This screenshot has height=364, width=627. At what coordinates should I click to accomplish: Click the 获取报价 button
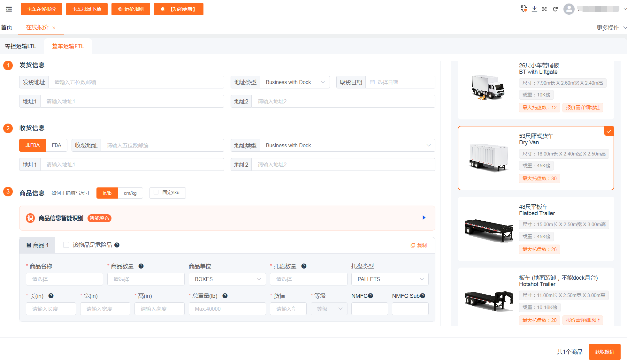click(605, 352)
